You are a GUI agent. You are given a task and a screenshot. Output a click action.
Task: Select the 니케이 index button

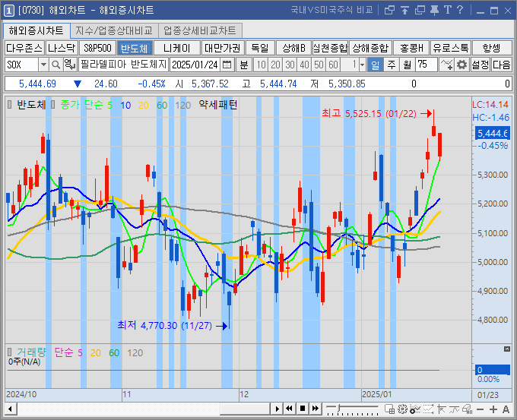click(177, 48)
